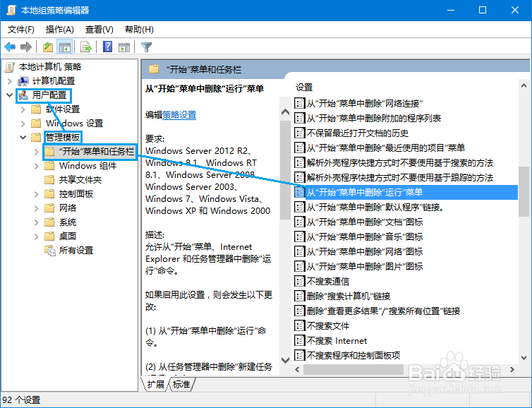Select 删除"搜索计算机"链接 setting
Image resolution: width=532 pixels, height=408 pixels.
coord(349,296)
